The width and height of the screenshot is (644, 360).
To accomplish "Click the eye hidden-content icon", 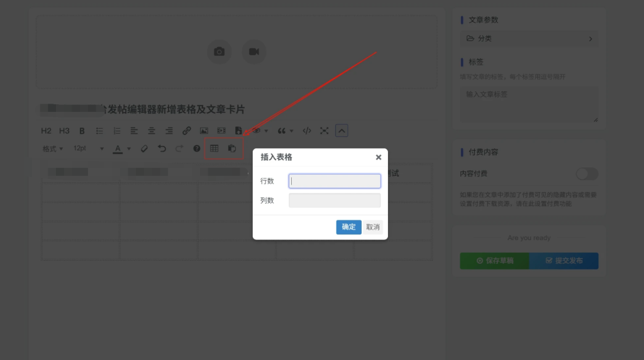I will (257, 131).
